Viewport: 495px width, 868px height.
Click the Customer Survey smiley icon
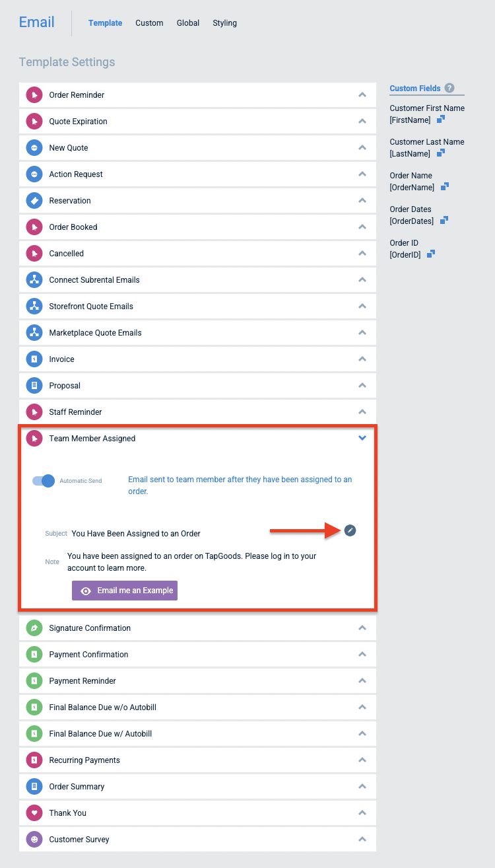[34, 839]
